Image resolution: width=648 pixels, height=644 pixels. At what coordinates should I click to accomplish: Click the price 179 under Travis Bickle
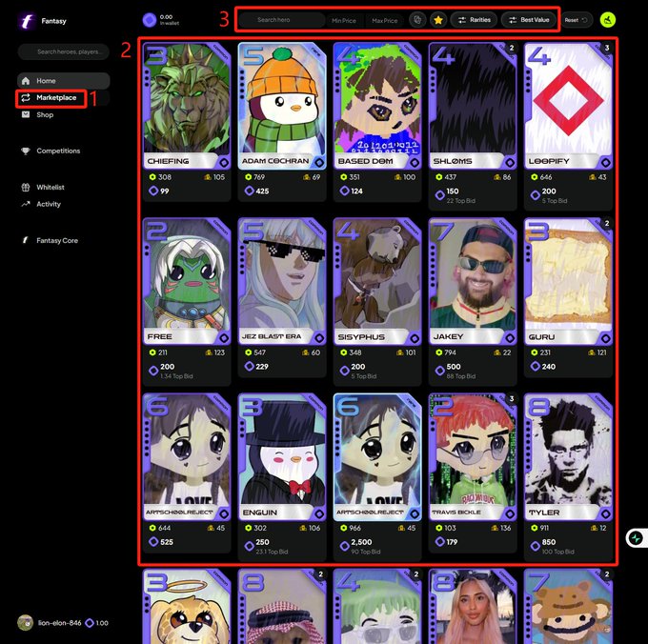pos(452,542)
